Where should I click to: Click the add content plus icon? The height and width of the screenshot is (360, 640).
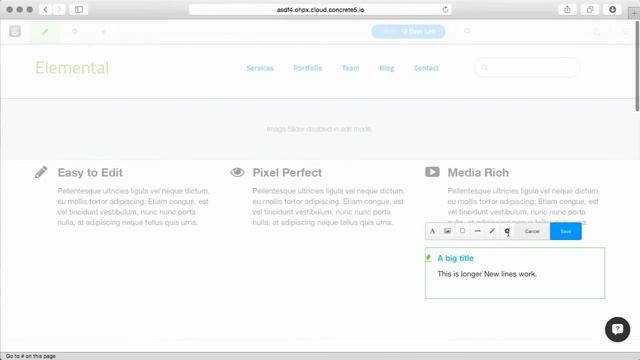[x=104, y=31]
